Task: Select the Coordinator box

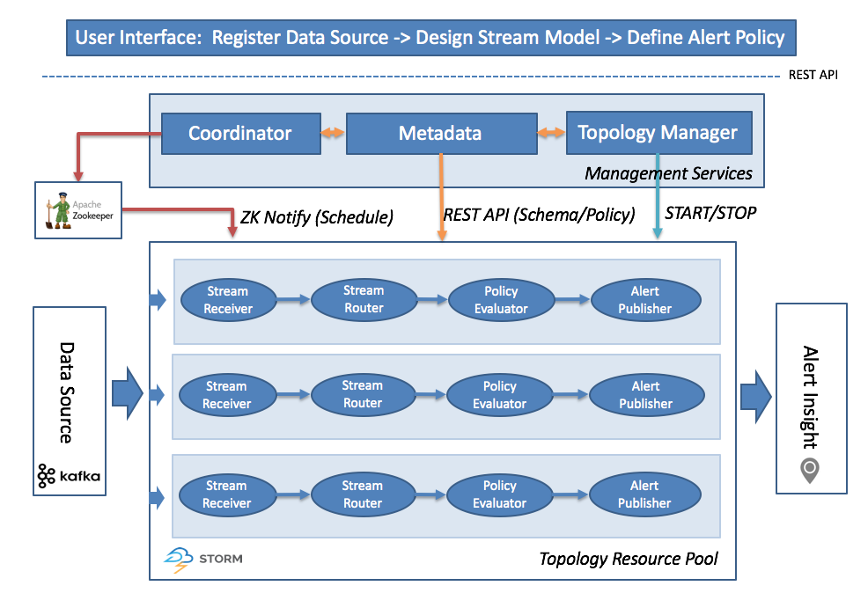Action: tap(239, 134)
